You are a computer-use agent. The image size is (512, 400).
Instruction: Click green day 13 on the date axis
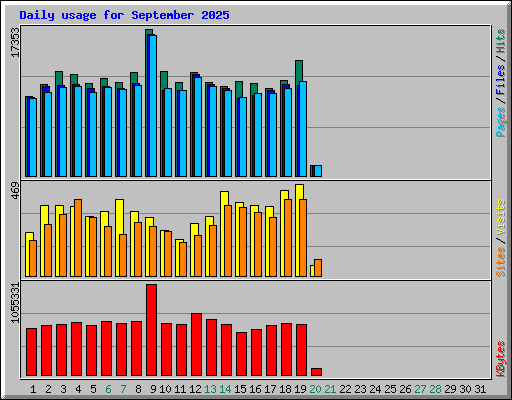coord(210,389)
